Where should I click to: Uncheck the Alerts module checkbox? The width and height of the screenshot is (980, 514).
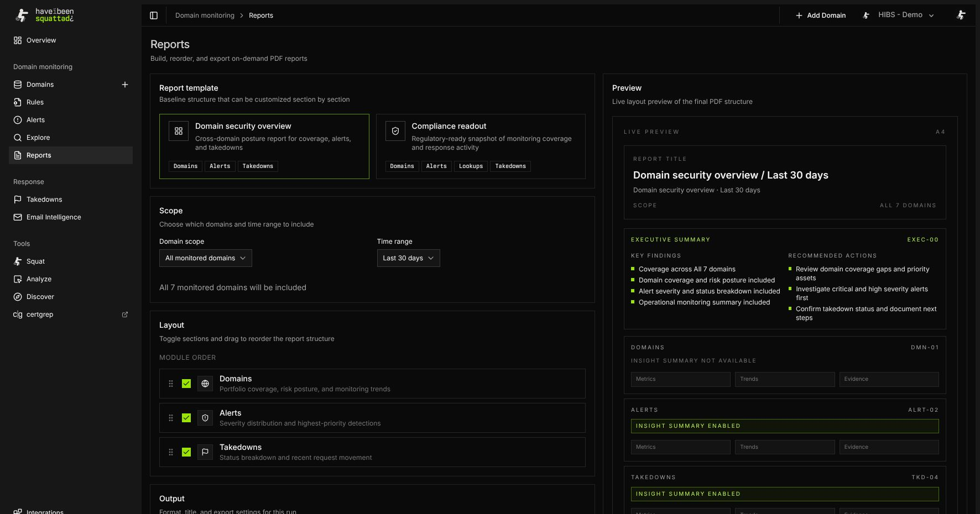pyautogui.click(x=186, y=418)
